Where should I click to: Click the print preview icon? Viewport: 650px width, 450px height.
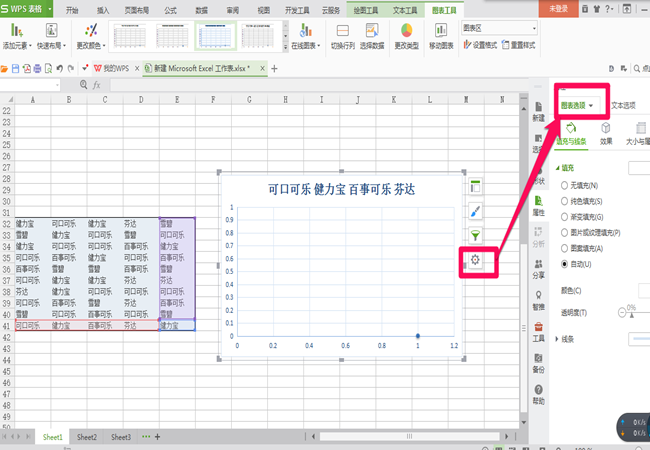(49, 69)
